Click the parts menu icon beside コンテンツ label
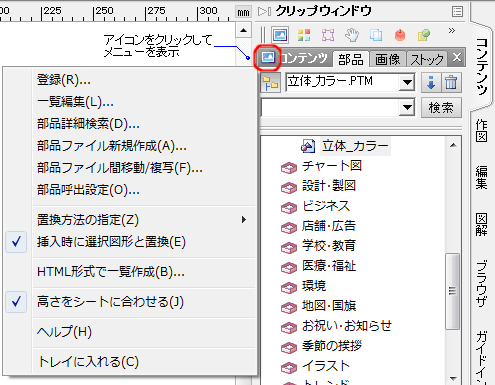 (268, 58)
